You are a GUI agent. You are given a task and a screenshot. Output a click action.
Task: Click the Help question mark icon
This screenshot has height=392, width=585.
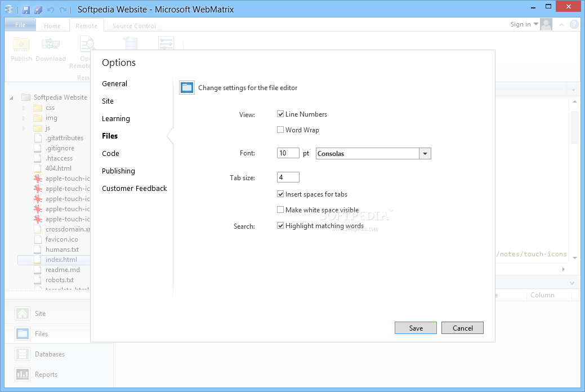click(x=574, y=24)
